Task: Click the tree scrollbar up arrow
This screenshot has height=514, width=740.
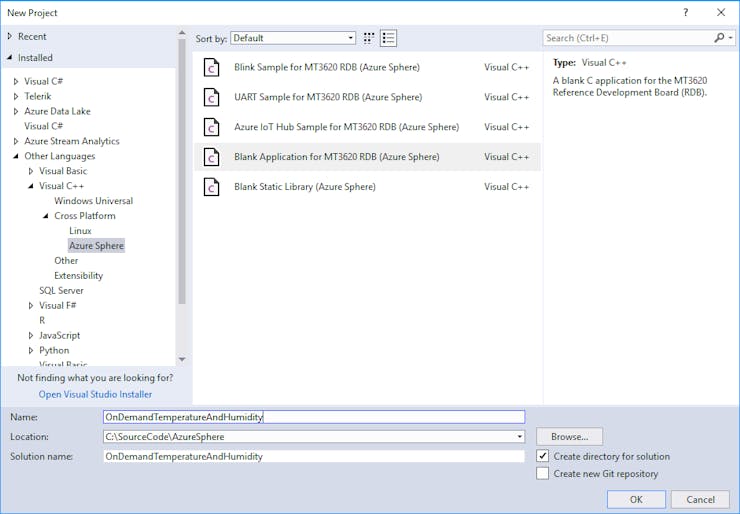Action: coord(182,33)
